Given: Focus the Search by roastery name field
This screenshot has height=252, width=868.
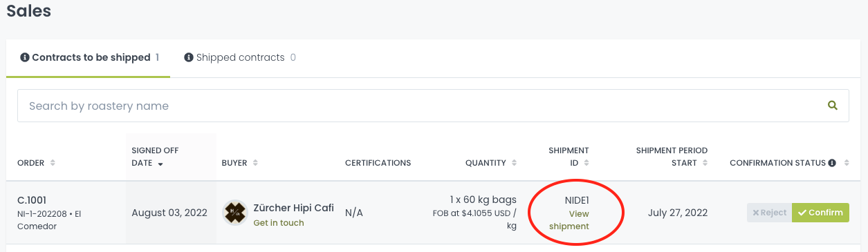Looking at the screenshot, I should tap(433, 106).
